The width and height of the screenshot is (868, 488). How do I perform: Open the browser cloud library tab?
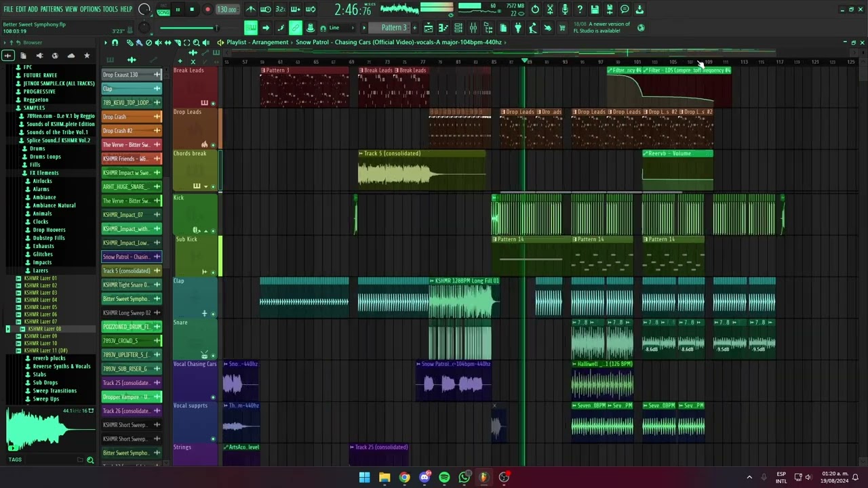pyautogui.click(x=71, y=56)
